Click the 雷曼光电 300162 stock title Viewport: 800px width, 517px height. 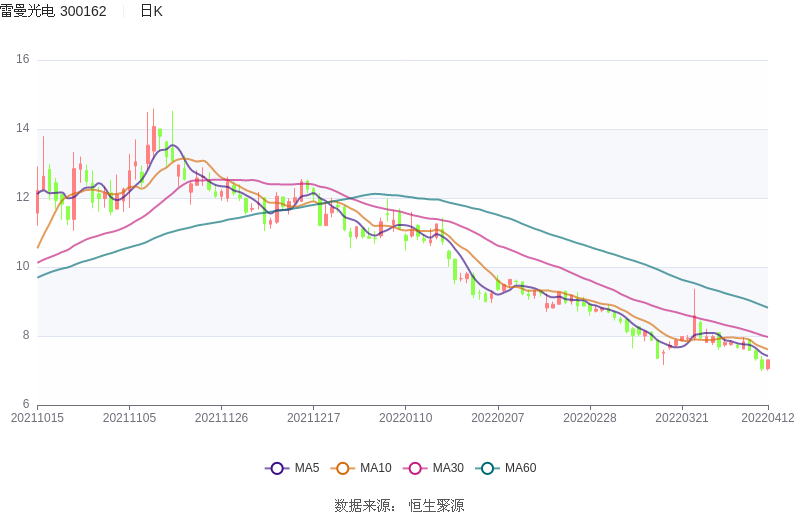pyautogui.click(x=53, y=11)
